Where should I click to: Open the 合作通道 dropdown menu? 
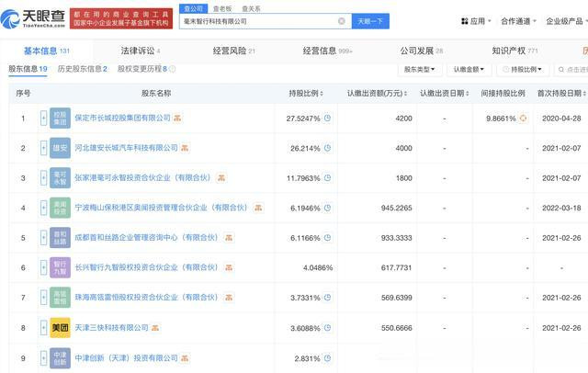[x=518, y=21]
